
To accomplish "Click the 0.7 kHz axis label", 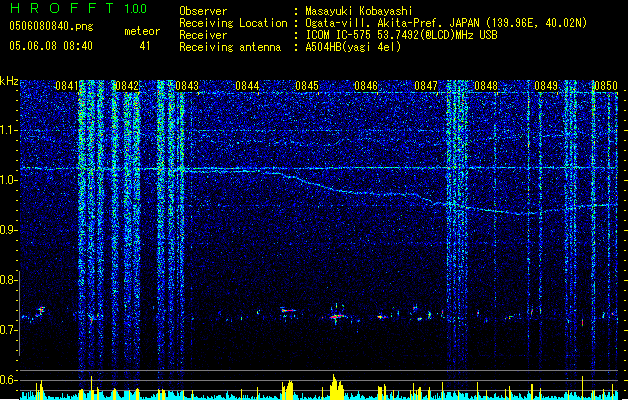I will coord(7,330).
